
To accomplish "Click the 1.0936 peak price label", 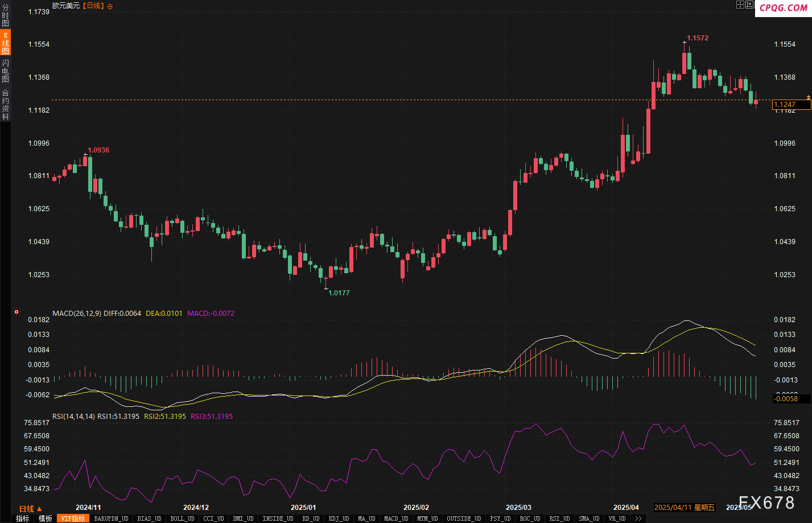I will point(98,150).
